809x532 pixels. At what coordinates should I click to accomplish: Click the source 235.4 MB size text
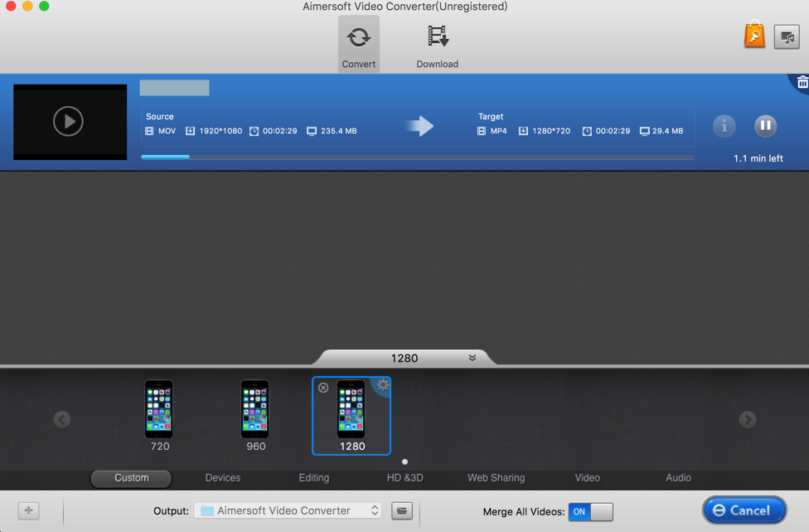pyautogui.click(x=338, y=131)
